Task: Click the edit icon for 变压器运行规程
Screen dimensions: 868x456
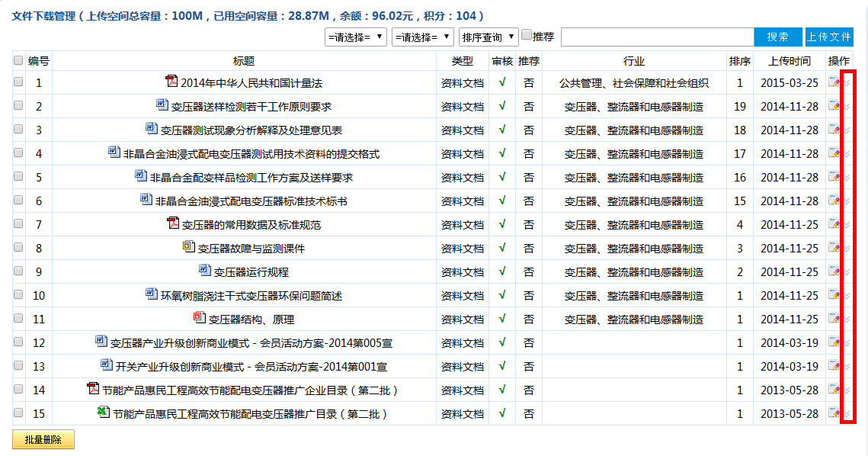Action: pos(834,271)
